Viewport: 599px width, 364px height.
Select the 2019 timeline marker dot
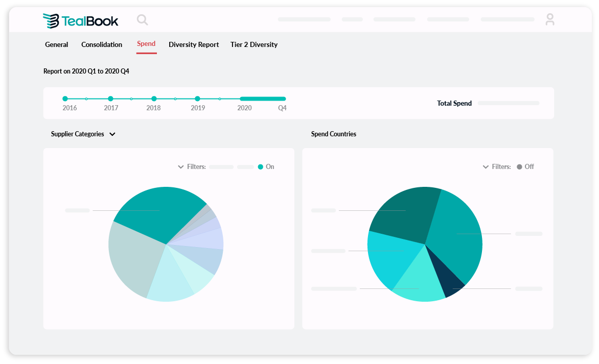[198, 98]
